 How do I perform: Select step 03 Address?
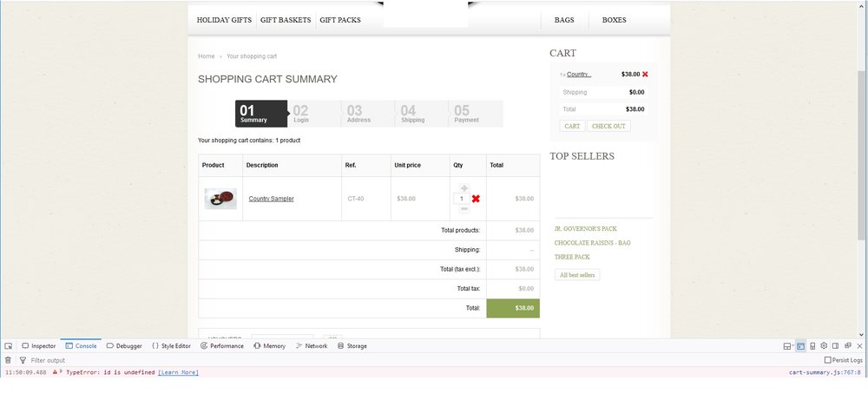tap(368, 114)
